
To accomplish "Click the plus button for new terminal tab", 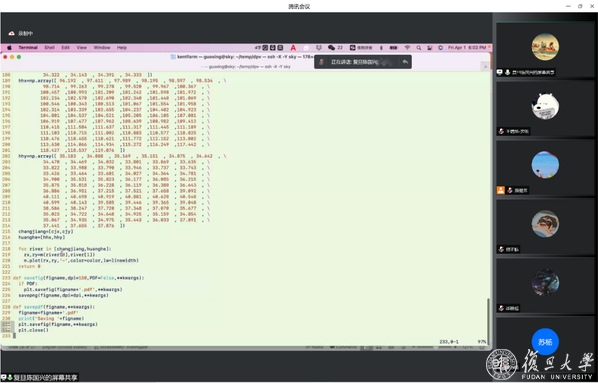I will [485, 66].
